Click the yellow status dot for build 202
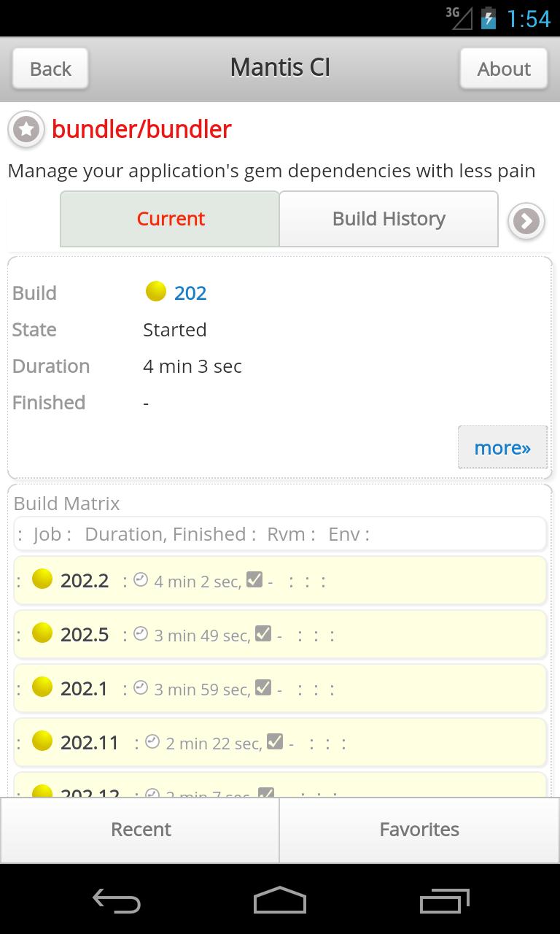This screenshot has width=560, height=934. [x=156, y=292]
